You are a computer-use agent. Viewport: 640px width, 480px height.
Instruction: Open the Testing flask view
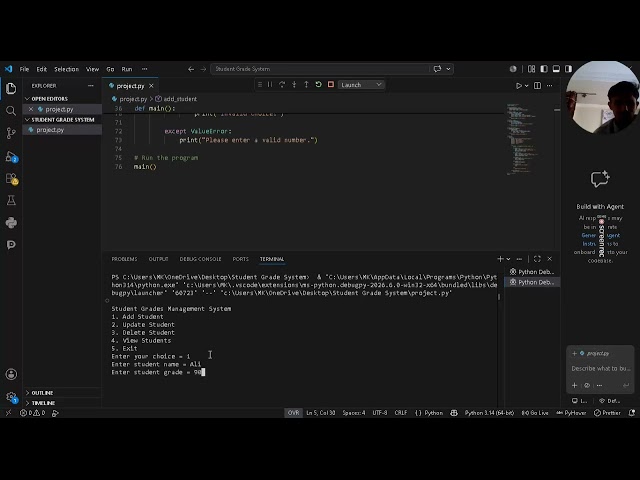[11, 200]
